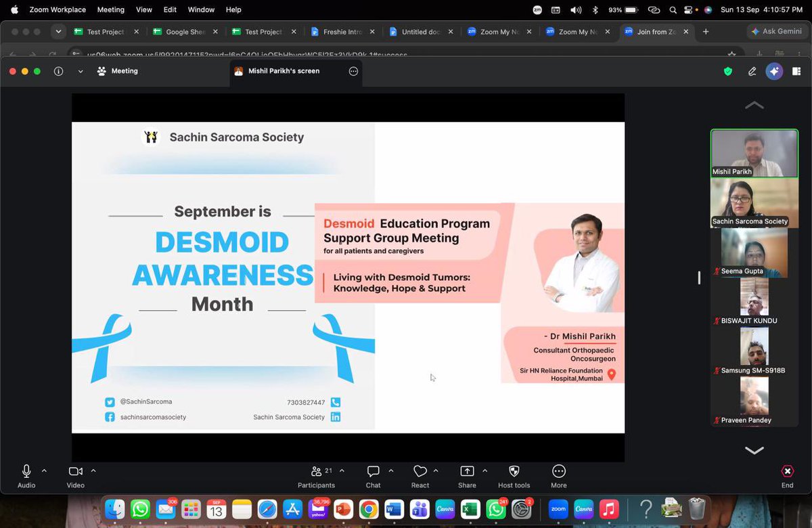This screenshot has height=528, width=812.
Task: Grab the gallery panel divider handle
Action: click(700, 278)
